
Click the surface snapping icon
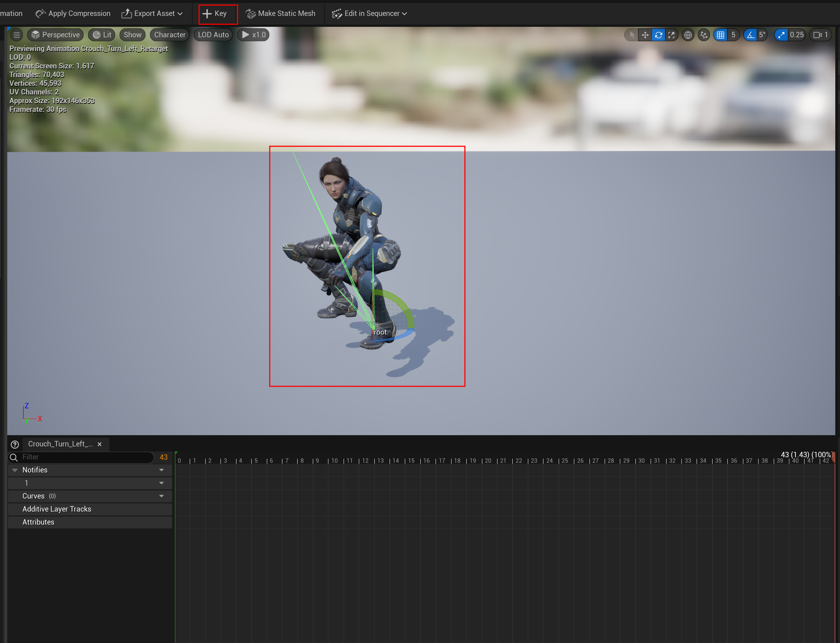pyautogui.click(x=703, y=35)
